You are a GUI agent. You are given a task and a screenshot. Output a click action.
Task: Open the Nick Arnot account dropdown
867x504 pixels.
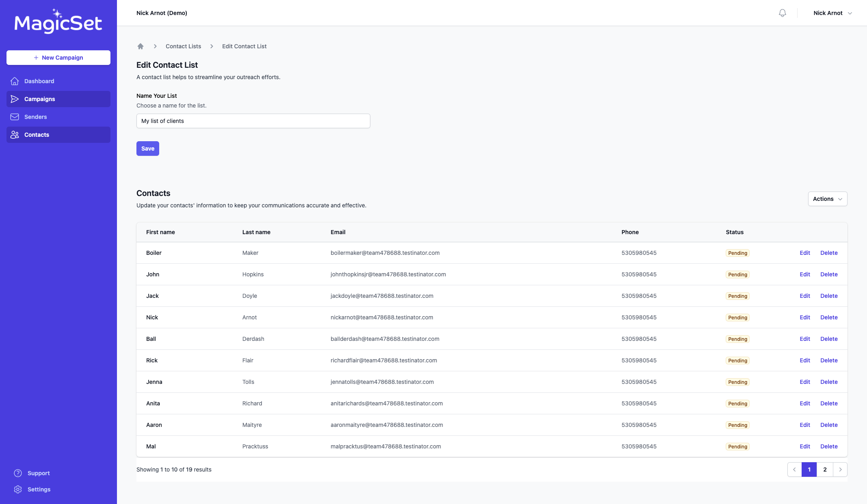click(832, 13)
